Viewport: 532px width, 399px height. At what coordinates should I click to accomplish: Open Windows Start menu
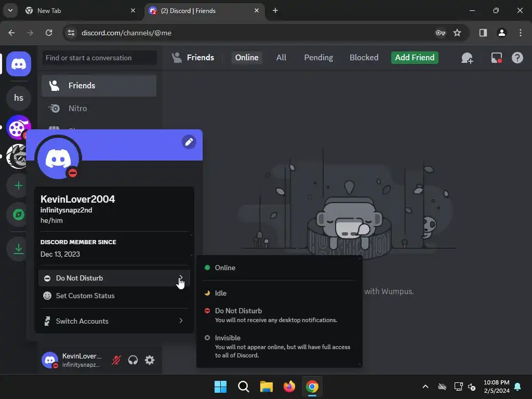(x=220, y=387)
